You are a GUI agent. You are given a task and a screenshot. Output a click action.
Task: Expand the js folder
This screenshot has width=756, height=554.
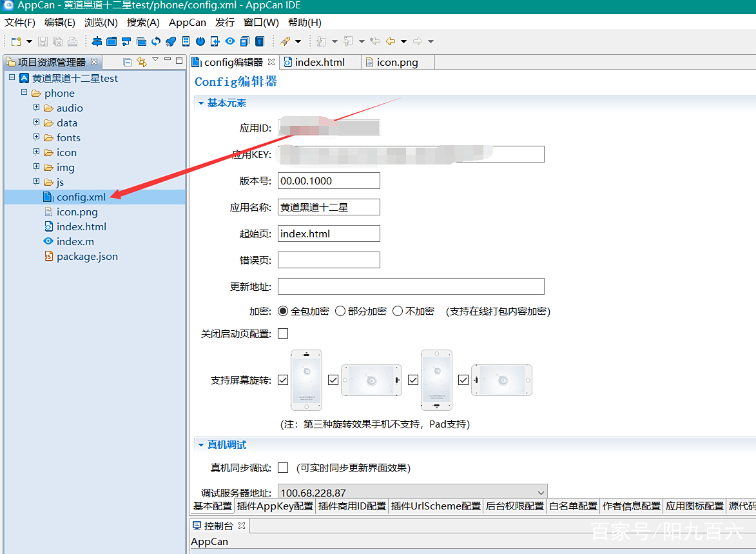click(x=36, y=181)
